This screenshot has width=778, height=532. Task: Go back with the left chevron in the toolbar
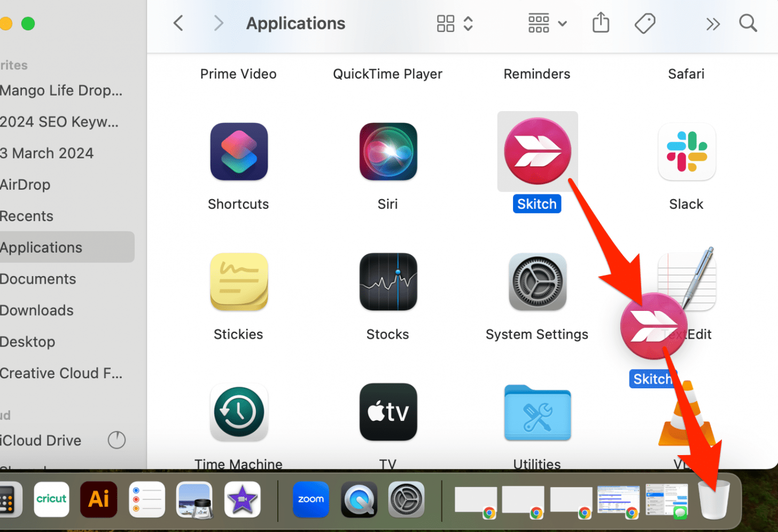coord(178,24)
